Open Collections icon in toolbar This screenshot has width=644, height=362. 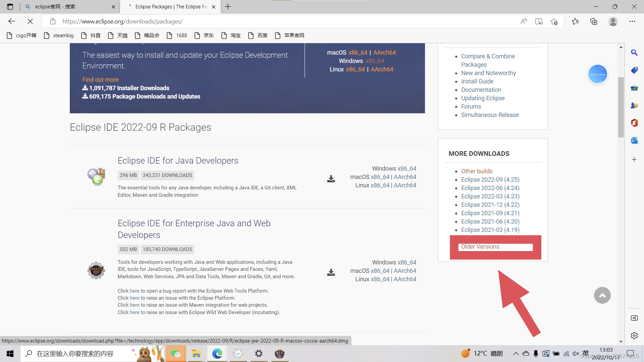click(x=594, y=21)
